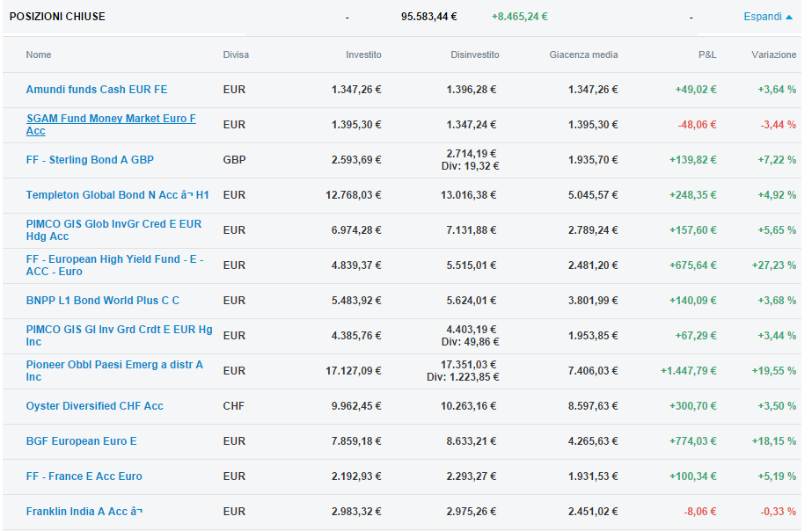Open Amundi funds Cash EUR FE fund

pyautogui.click(x=97, y=90)
